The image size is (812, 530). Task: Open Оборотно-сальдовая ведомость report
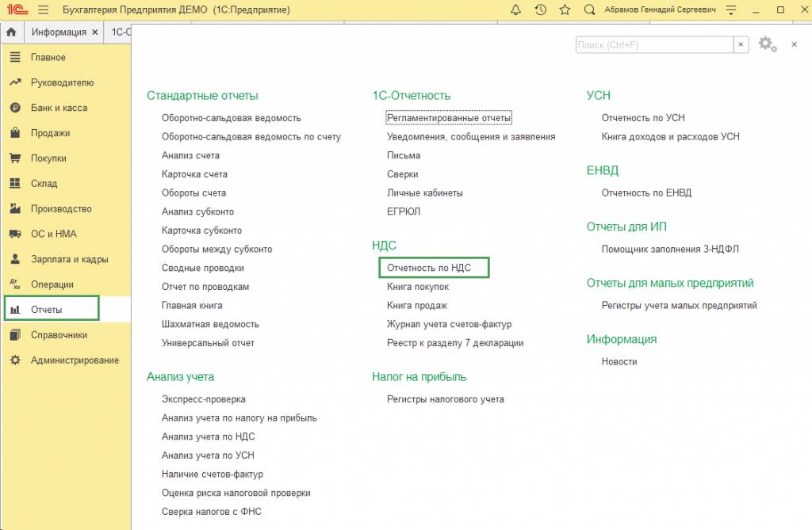point(231,118)
